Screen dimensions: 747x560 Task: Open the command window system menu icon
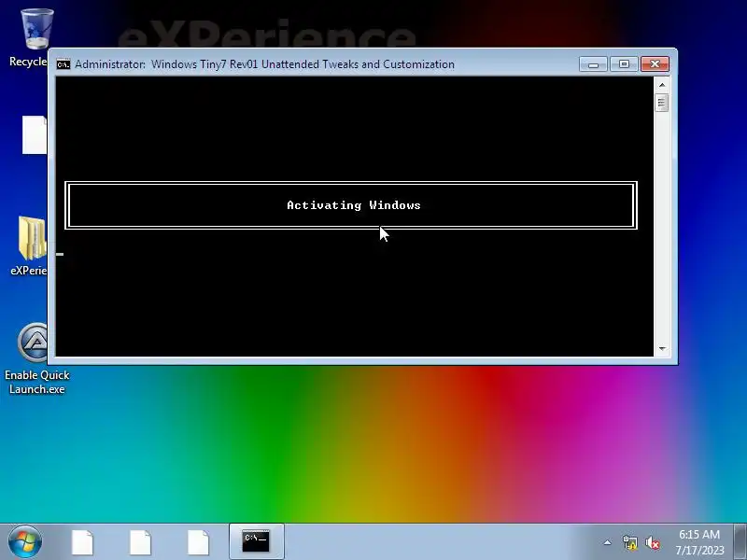coord(63,64)
